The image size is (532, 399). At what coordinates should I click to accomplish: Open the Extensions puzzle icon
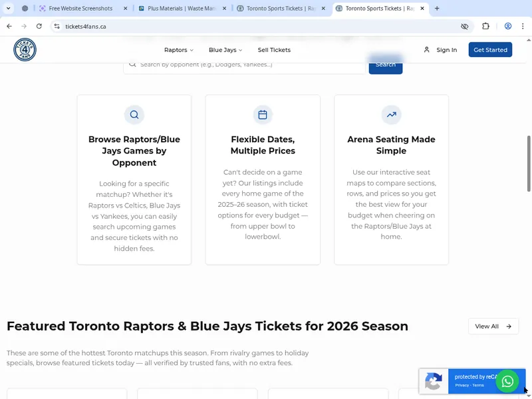485,26
